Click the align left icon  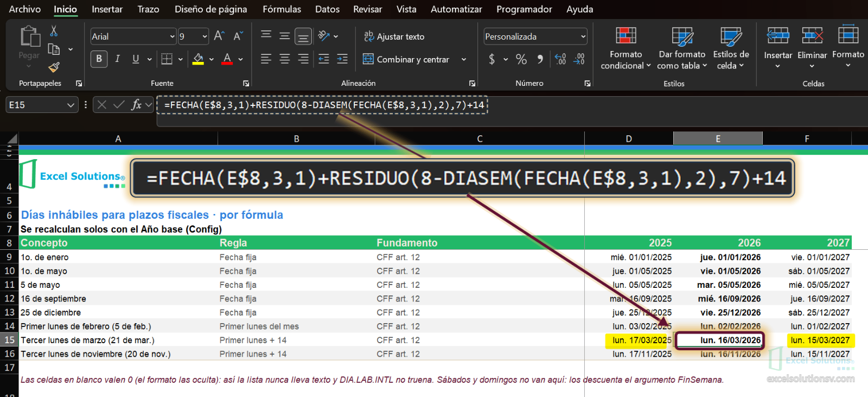tap(266, 59)
